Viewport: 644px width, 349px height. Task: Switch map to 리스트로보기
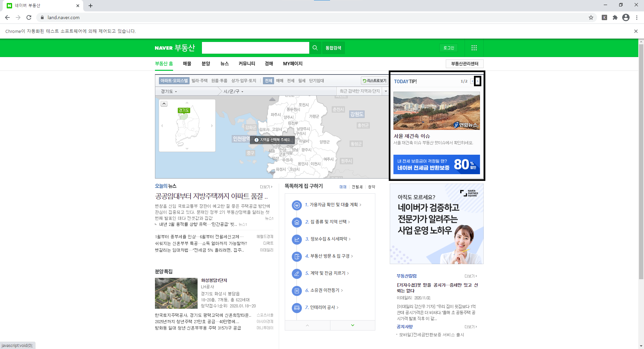[375, 81]
